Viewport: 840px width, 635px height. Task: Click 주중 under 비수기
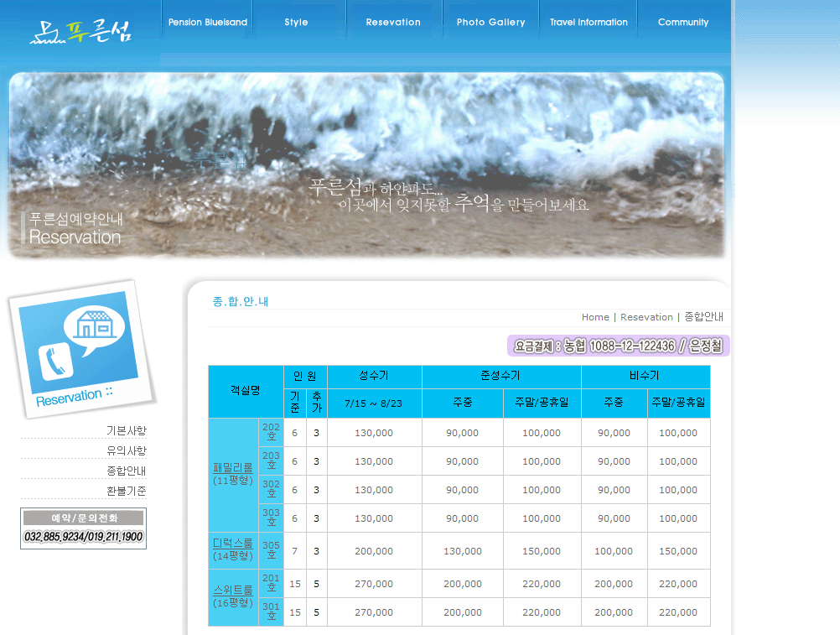[x=614, y=403]
